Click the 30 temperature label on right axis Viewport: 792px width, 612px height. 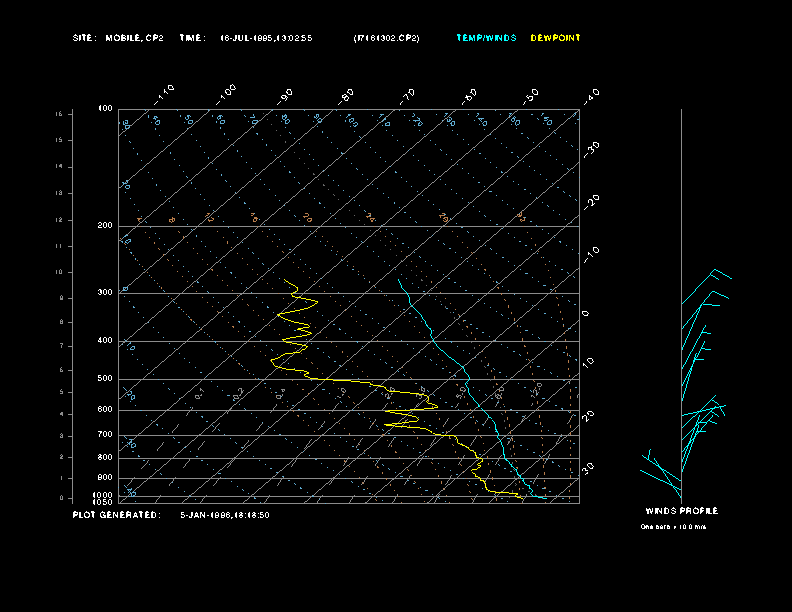point(588,469)
